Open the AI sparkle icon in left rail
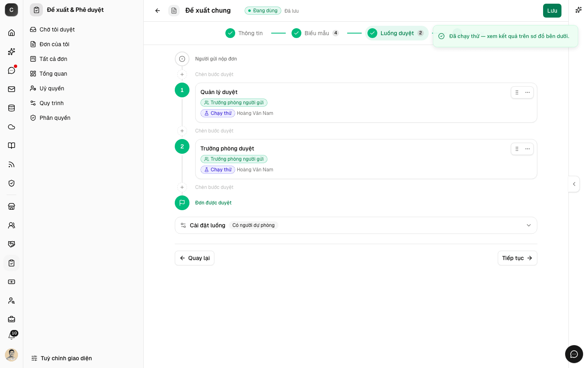The height and width of the screenshot is (368, 588). pos(11,52)
